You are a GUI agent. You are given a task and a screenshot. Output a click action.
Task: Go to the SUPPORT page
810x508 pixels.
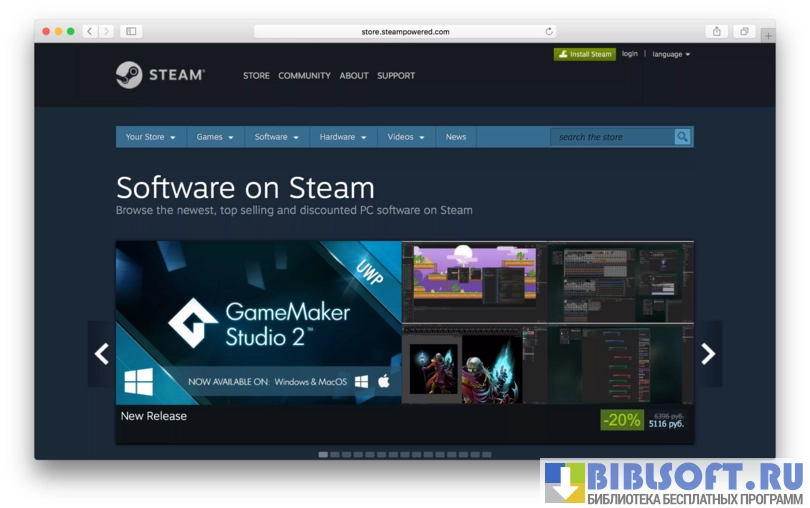point(396,76)
